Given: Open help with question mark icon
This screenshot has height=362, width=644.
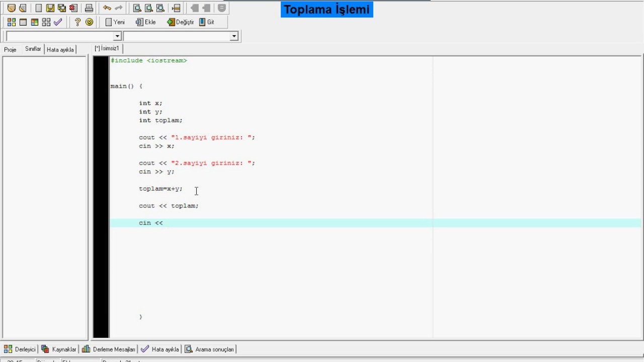Looking at the screenshot, I should [77, 22].
